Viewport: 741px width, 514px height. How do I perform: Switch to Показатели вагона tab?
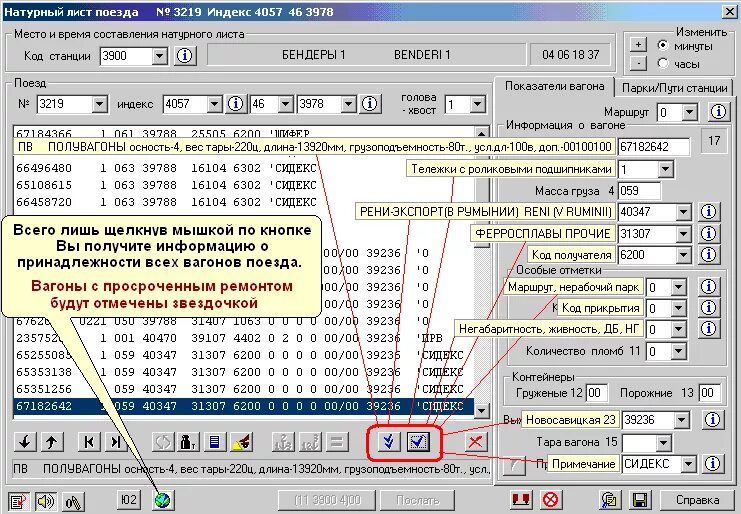pyautogui.click(x=554, y=86)
